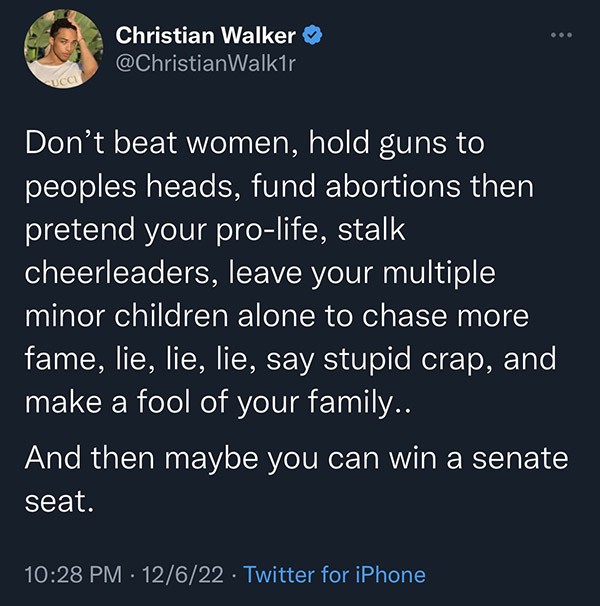Click the Twitter for iPhone source link
Image resolution: width=600 pixels, height=606 pixels.
334,575
